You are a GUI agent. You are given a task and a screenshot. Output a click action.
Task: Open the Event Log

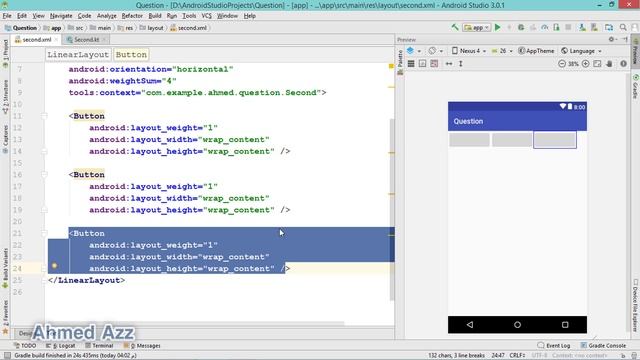(x=553, y=345)
